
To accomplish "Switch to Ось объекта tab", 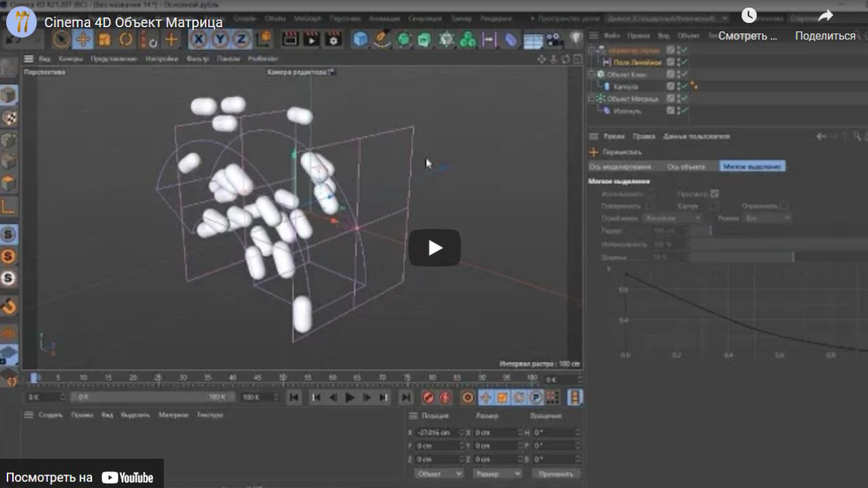I will click(686, 167).
